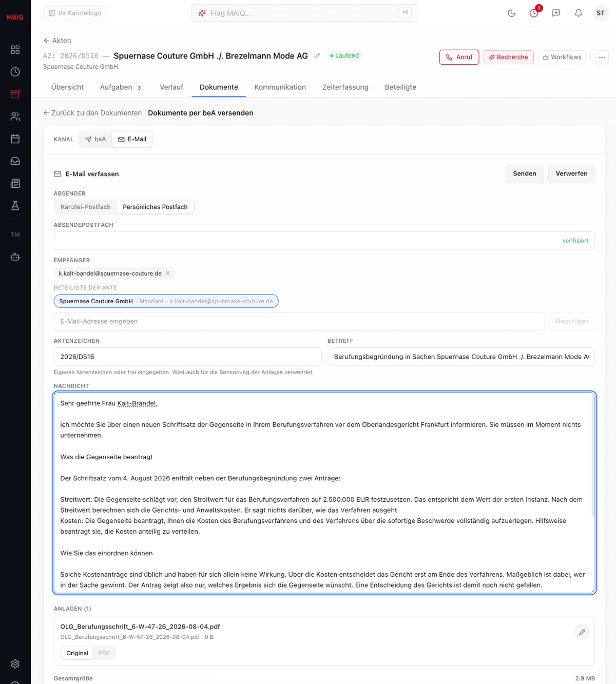The image size is (616, 684).
Task: Focus the E-Mail-Adresse eingeben field
Action: coord(299,321)
